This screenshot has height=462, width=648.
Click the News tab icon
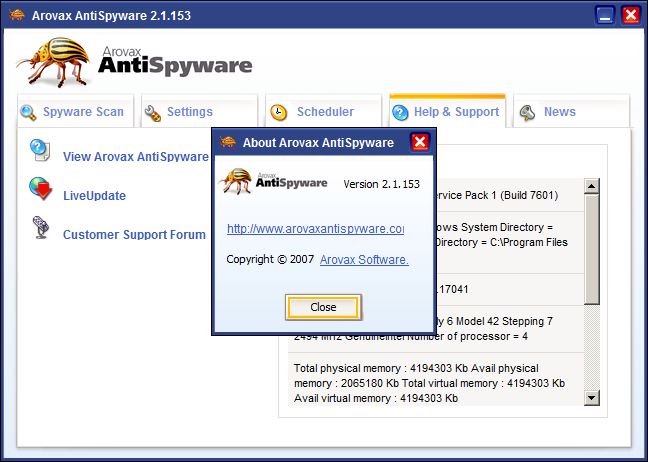click(x=527, y=112)
